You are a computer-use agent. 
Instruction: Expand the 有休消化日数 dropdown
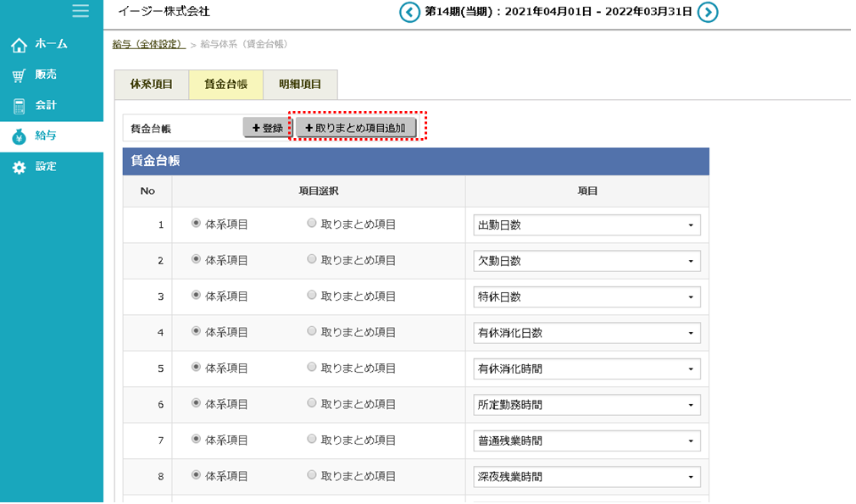tap(586, 333)
